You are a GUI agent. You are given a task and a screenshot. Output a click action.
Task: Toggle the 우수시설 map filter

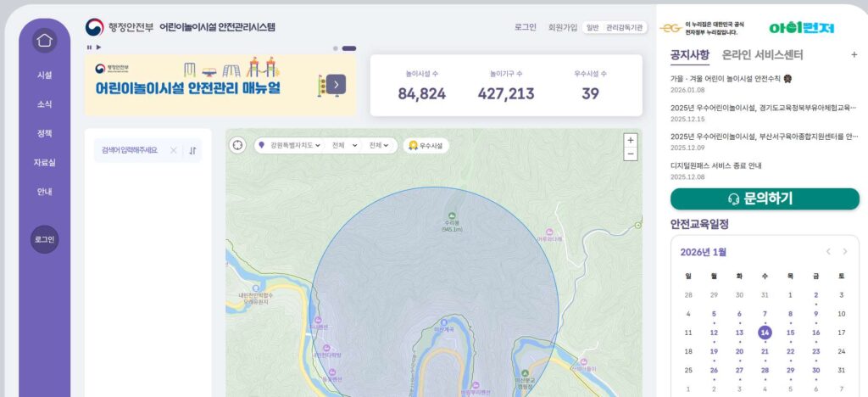426,145
